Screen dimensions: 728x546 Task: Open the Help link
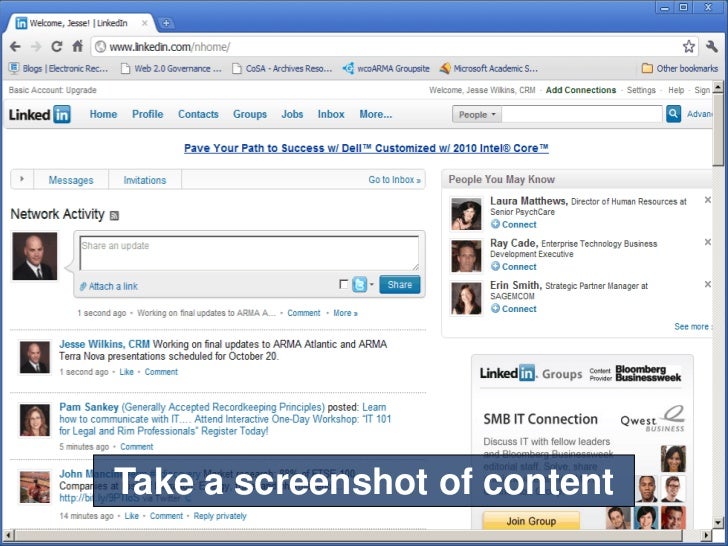[x=676, y=90]
